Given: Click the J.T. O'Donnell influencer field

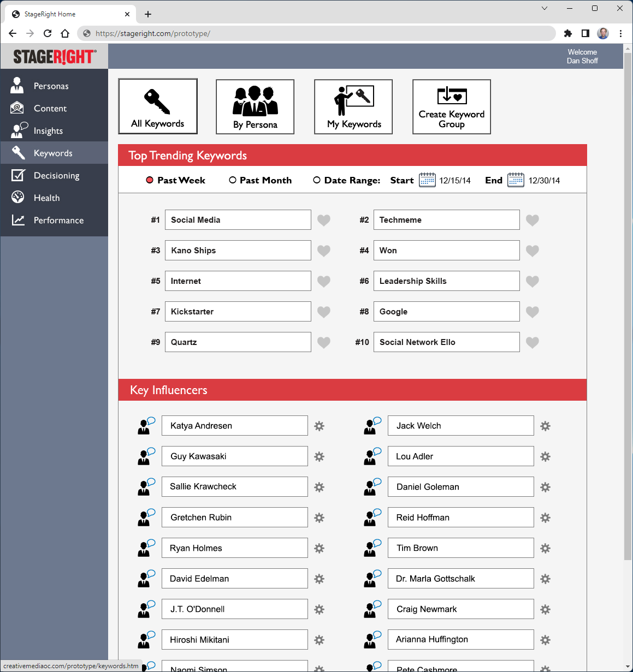Looking at the screenshot, I should coord(235,609).
